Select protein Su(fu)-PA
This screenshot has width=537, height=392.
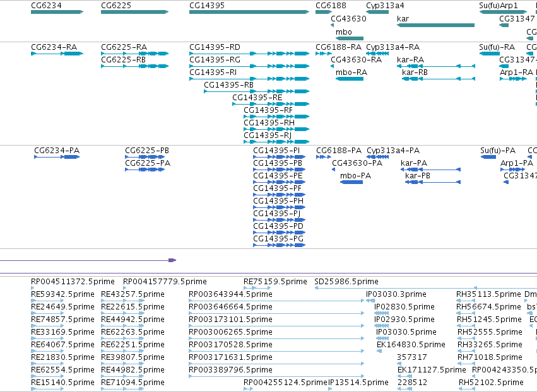pos(498,151)
